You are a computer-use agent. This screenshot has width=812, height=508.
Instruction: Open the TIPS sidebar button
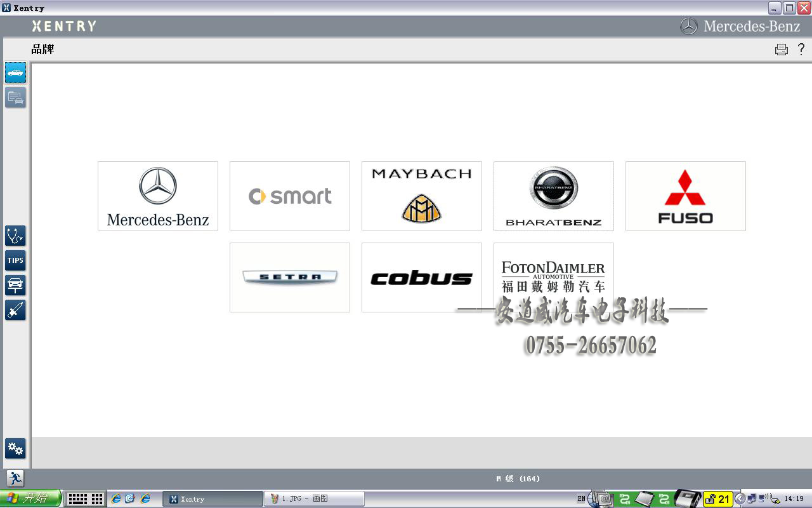15,260
